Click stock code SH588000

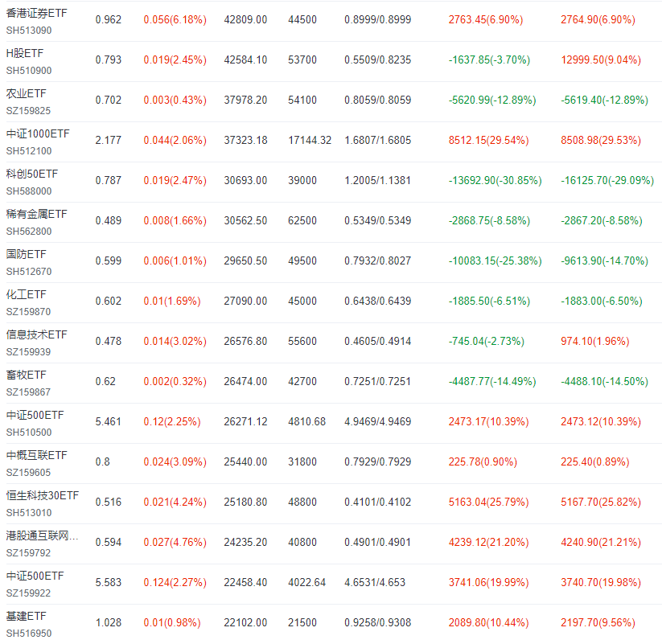[x=29, y=191]
